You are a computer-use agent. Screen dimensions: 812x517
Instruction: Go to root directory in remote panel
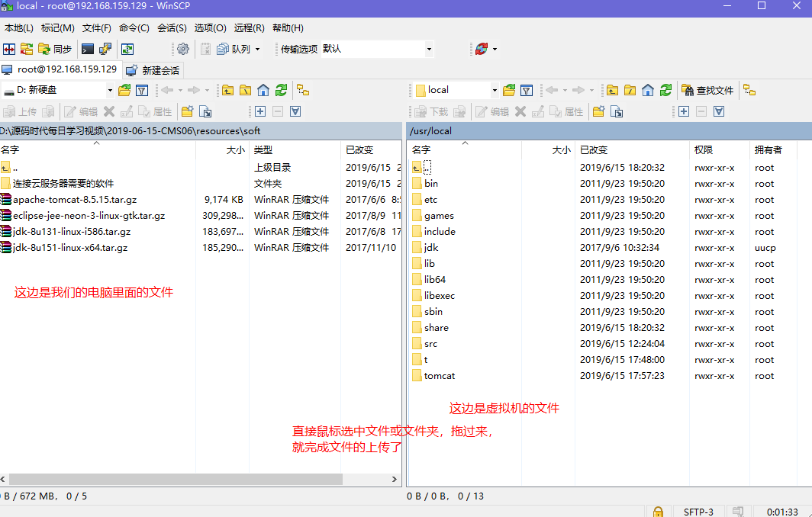click(x=630, y=91)
